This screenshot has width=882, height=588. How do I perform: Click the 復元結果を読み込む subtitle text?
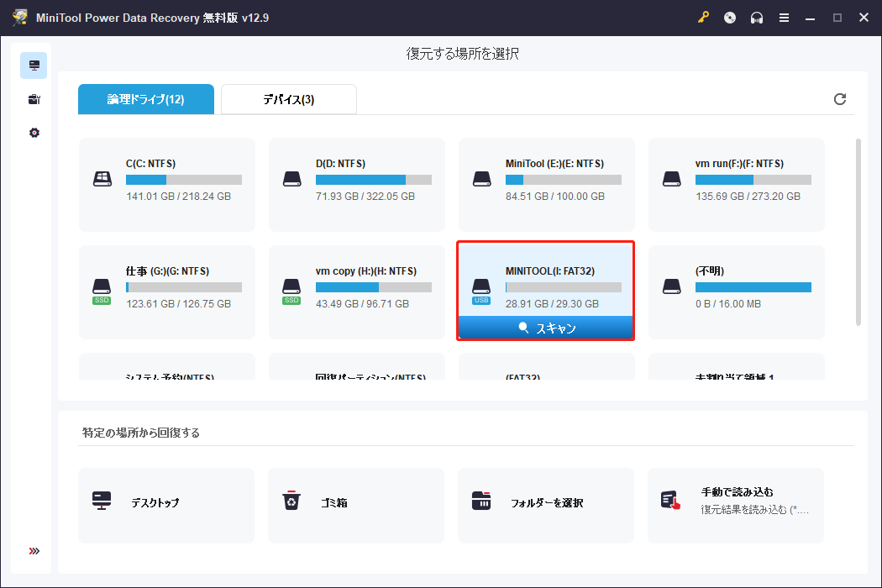coord(755,510)
